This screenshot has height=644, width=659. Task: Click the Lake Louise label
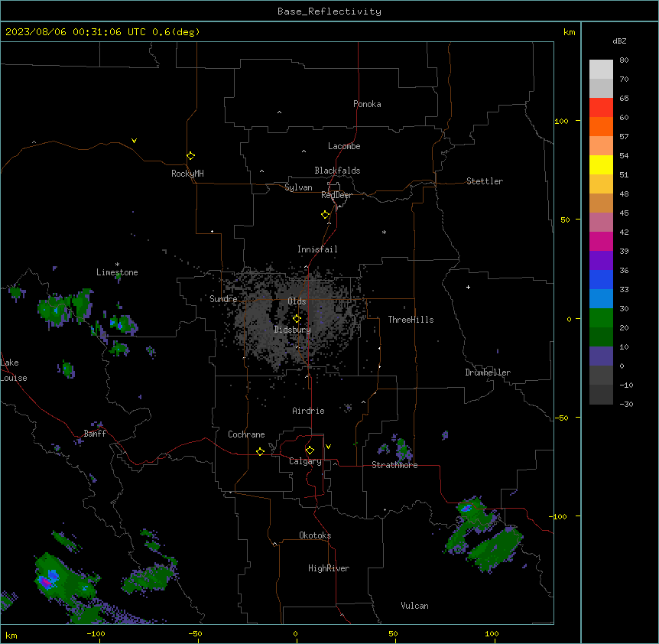click(14, 370)
